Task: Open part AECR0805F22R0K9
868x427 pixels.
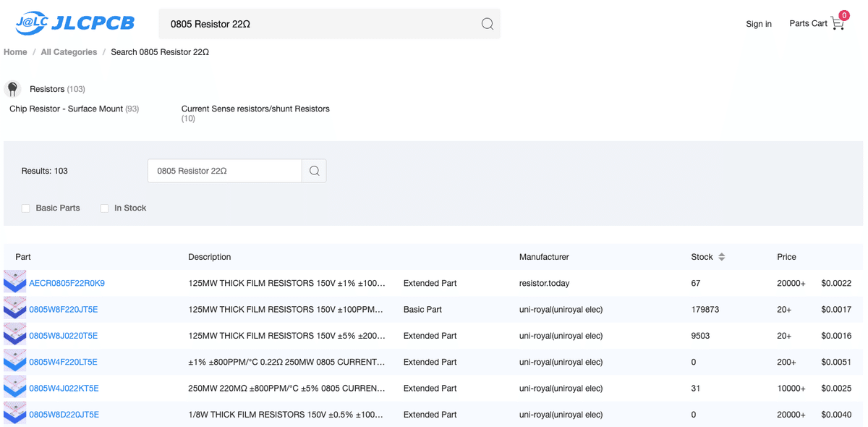Action: click(x=67, y=283)
